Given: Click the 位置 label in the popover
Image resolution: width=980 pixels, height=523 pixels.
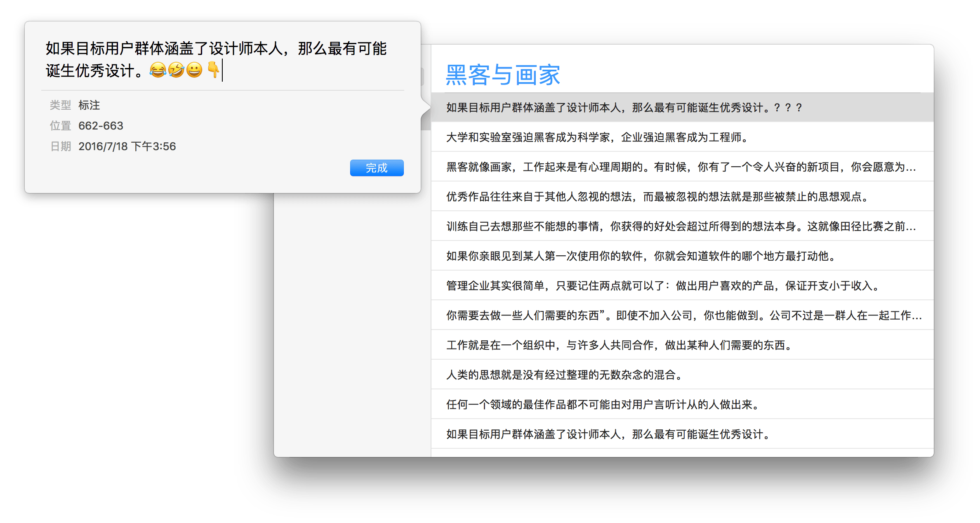Looking at the screenshot, I should [60, 126].
